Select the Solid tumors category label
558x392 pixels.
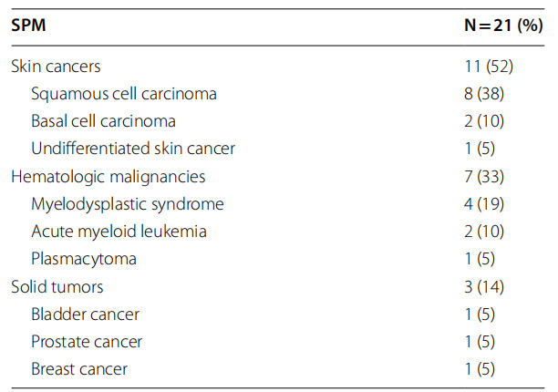[x=57, y=287]
